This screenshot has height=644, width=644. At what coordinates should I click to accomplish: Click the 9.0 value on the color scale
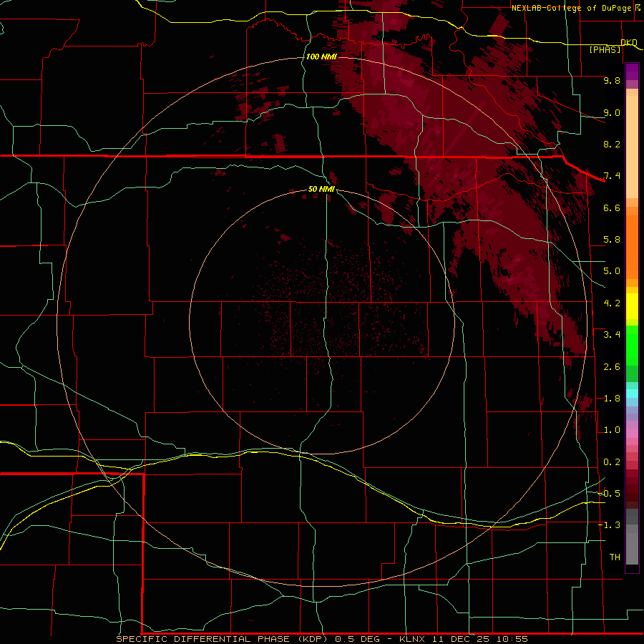[x=612, y=112]
